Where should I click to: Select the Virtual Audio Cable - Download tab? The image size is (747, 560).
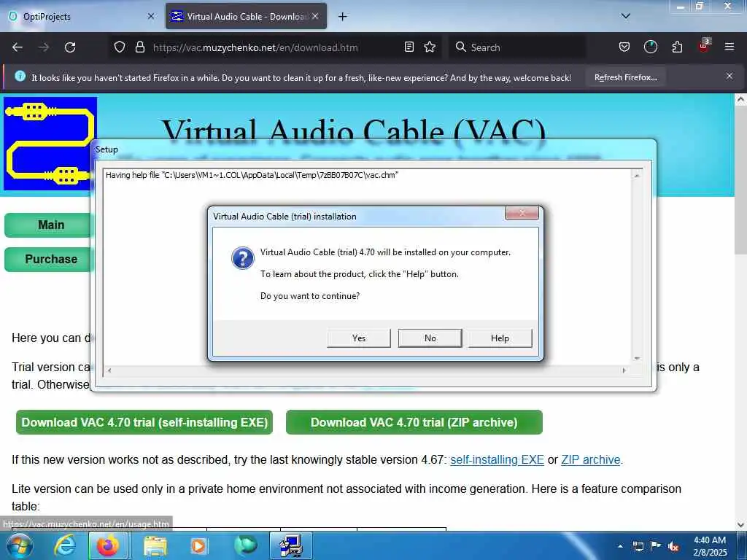[x=247, y=17]
